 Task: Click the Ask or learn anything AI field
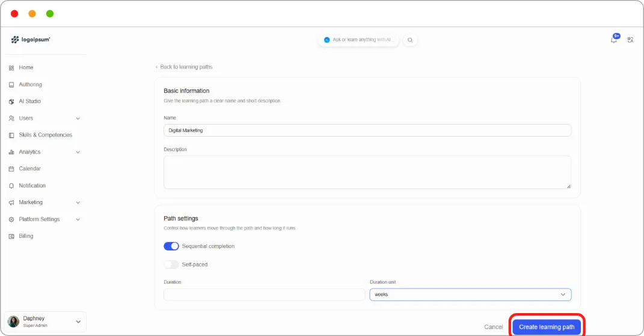coord(359,40)
